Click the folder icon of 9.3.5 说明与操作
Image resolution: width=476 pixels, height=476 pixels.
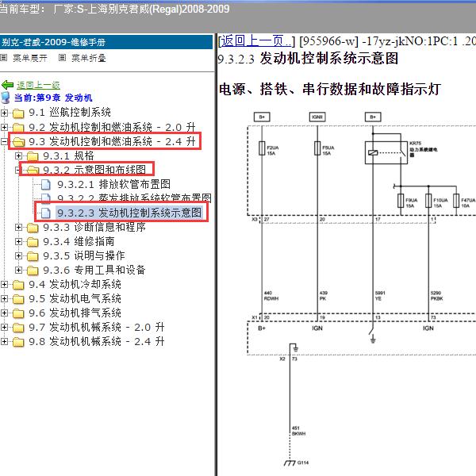click(33, 256)
